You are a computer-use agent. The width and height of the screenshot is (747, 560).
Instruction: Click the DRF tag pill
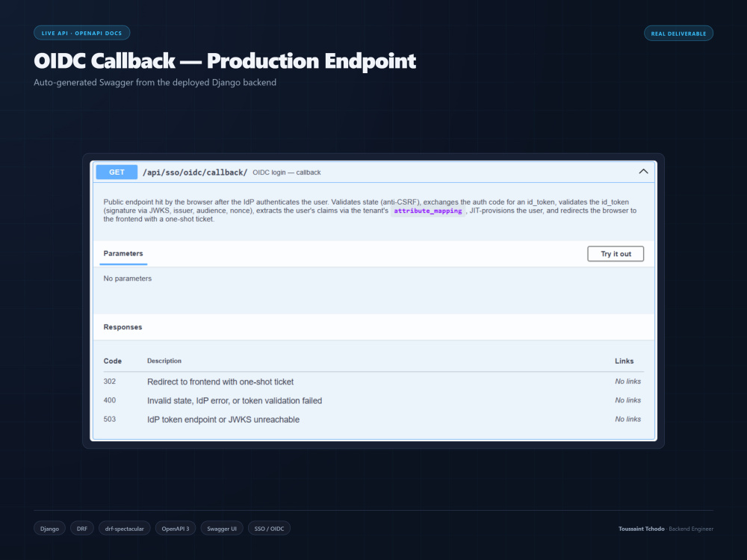[x=82, y=529]
